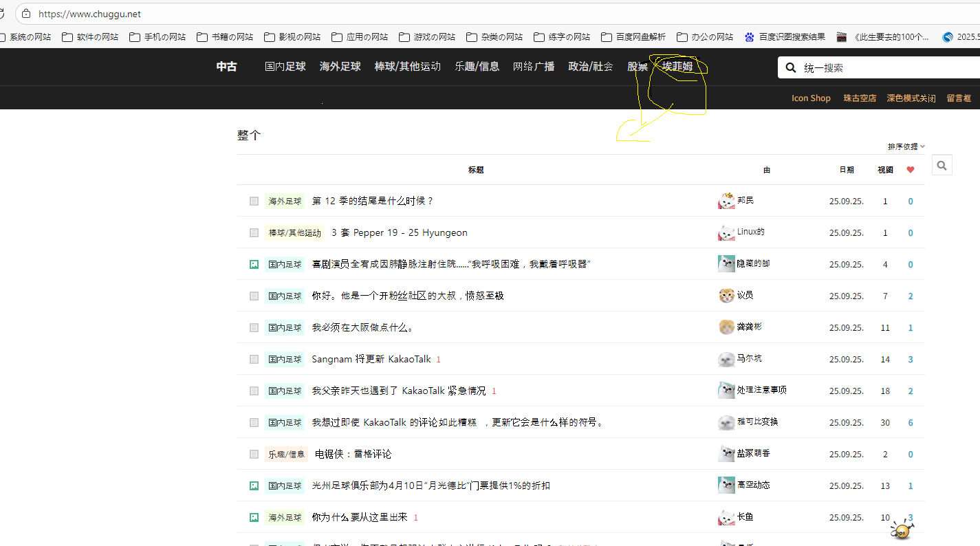
Task: Click the bee mascot icon at bottom right
Action: coord(902,529)
